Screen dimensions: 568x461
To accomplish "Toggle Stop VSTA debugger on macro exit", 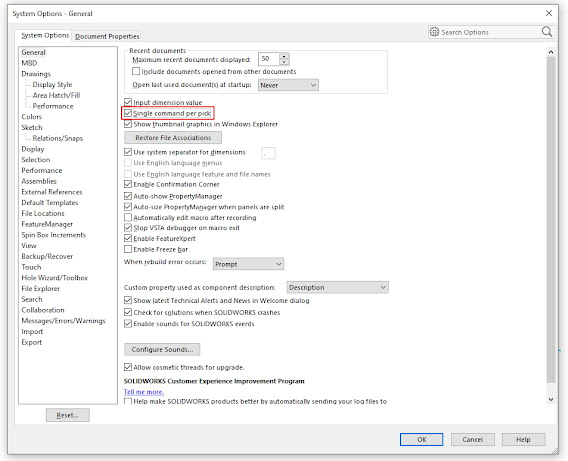I will [x=128, y=227].
